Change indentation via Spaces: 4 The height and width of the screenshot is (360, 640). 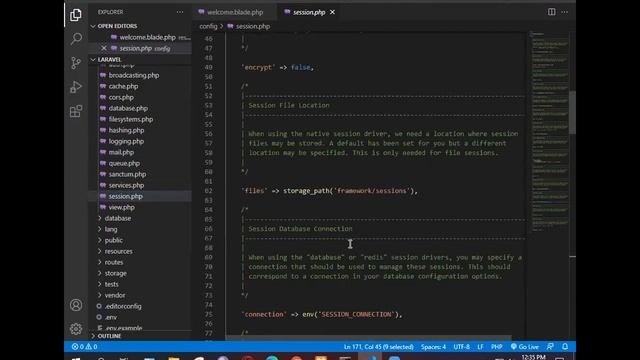point(433,347)
